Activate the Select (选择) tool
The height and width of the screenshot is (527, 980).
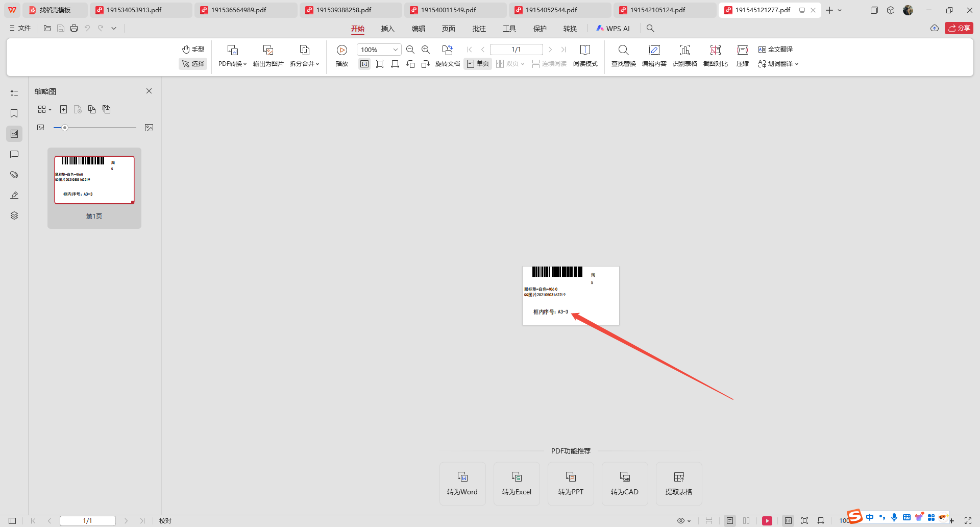tap(193, 64)
